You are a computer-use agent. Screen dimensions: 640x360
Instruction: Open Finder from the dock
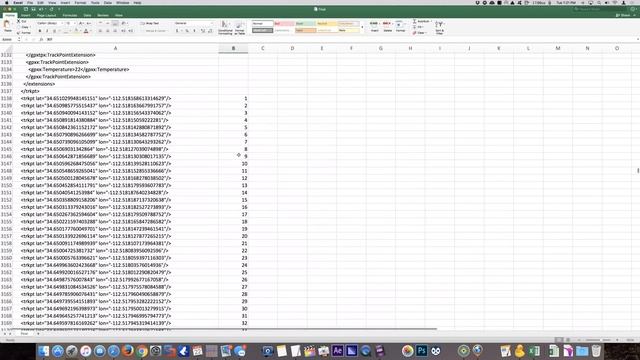(x=43, y=351)
